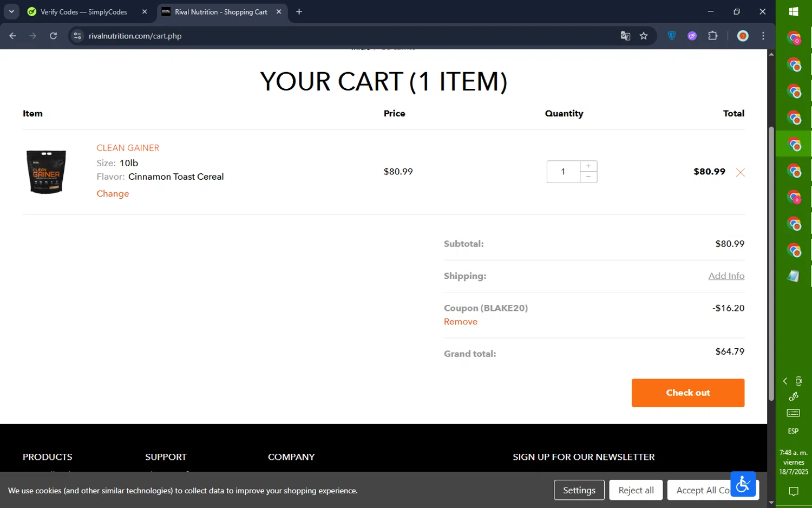Viewport: 812px width, 508px height.
Task: Open the tab search dropdown arrow
Action: 11,11
